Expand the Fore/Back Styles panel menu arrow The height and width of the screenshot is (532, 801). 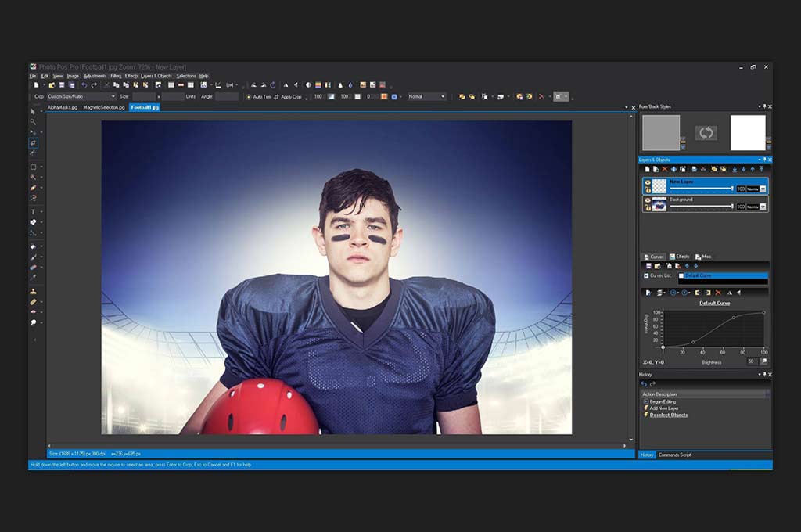[759, 106]
